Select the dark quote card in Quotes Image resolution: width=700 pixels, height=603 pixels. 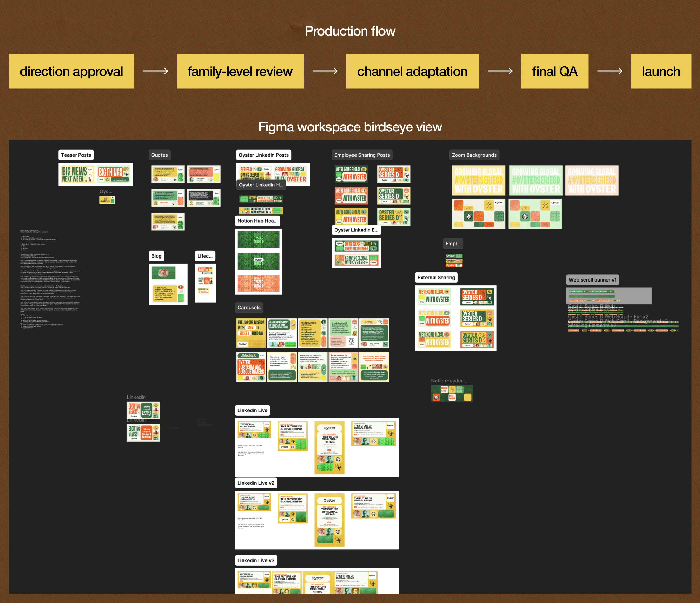tap(204, 198)
